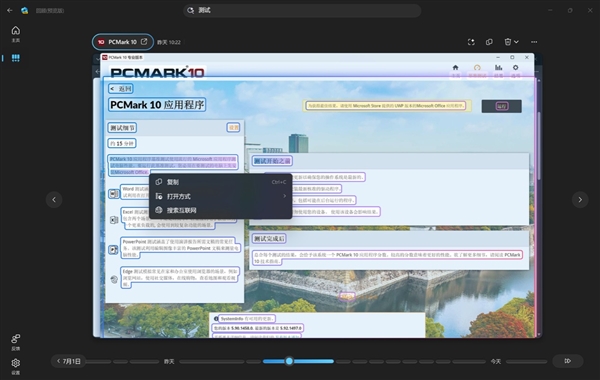This screenshot has width=600, height=380.
Task: Go back to 7月1日 on the timeline
Action: tap(69, 361)
